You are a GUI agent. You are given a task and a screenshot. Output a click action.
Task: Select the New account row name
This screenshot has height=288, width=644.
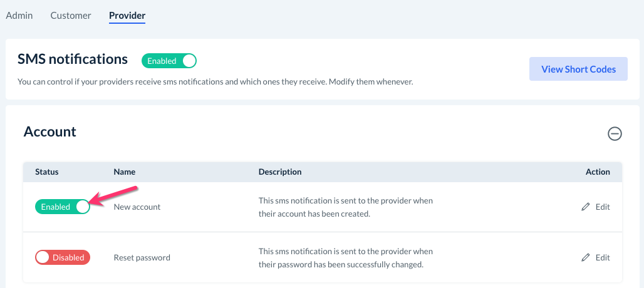coord(137,207)
